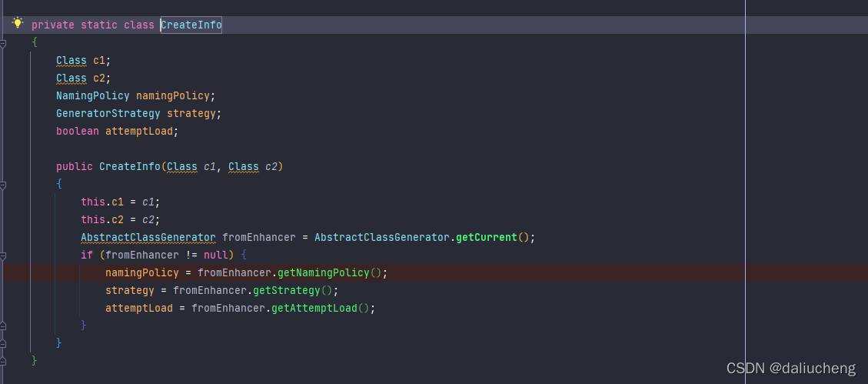Click the CreateInfo name in class declaration
Image resolution: width=868 pixels, height=384 pixels.
(x=191, y=25)
